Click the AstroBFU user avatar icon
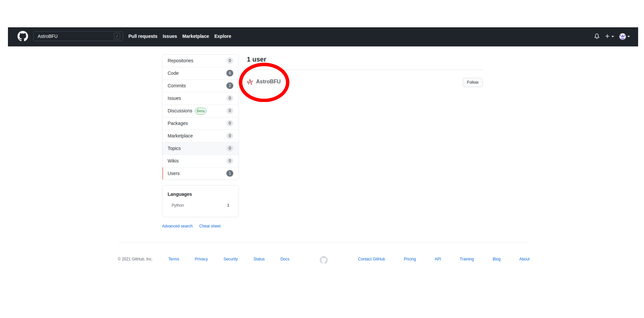 click(x=250, y=82)
